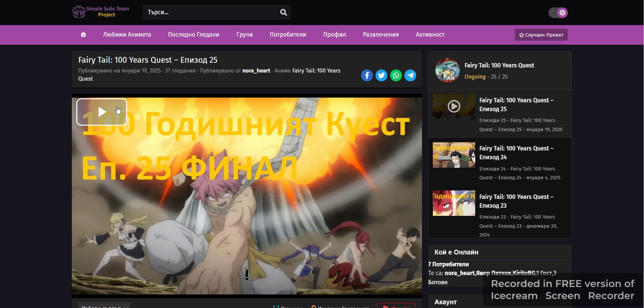Open the Последно Гледани menu item
The image size is (644, 308).
(x=194, y=35)
